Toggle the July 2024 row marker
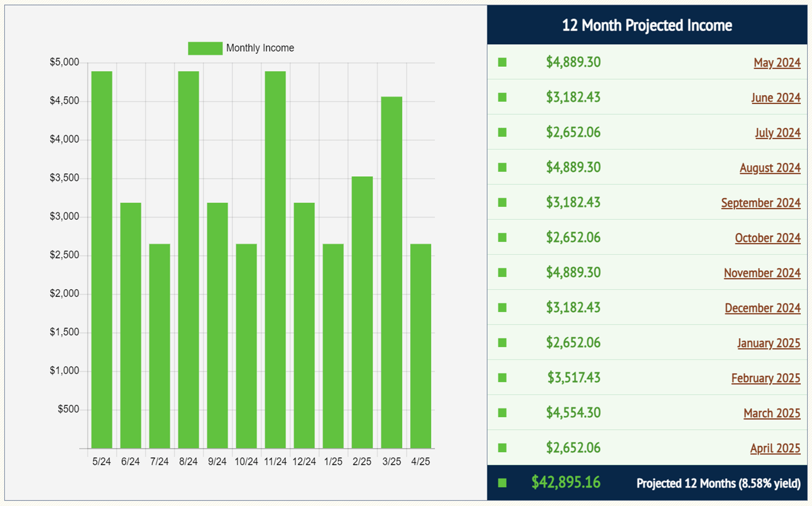This screenshot has height=506, width=812. 503,132
